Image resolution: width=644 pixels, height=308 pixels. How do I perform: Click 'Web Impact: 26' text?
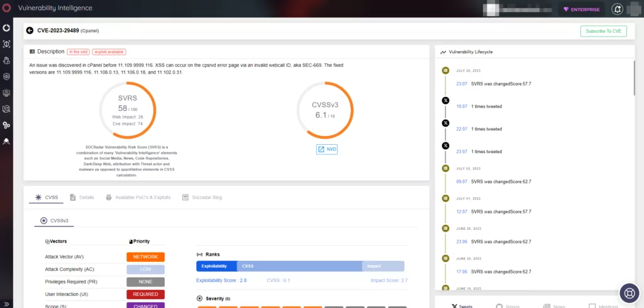point(128,117)
